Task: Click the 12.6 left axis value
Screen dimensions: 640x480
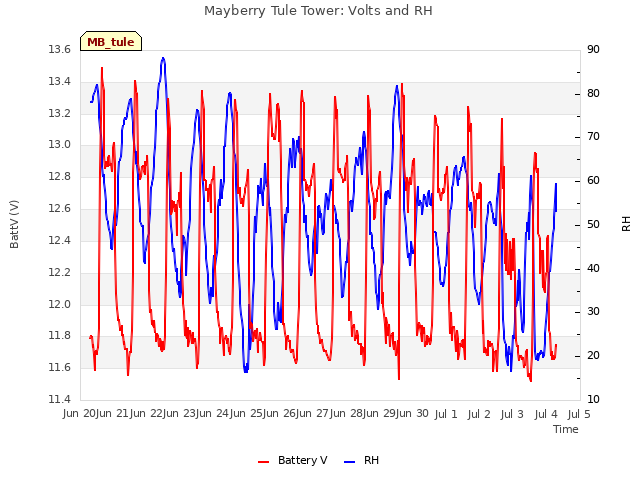Action: pos(60,209)
